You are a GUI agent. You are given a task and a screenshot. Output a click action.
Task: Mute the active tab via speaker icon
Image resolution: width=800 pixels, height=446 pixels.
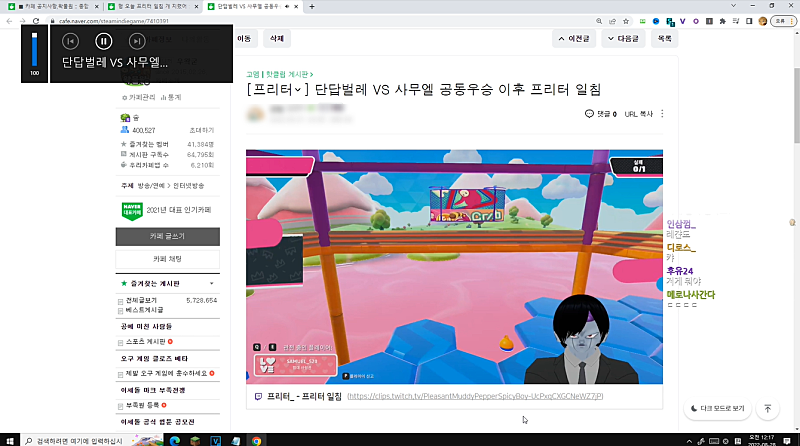pos(287,7)
